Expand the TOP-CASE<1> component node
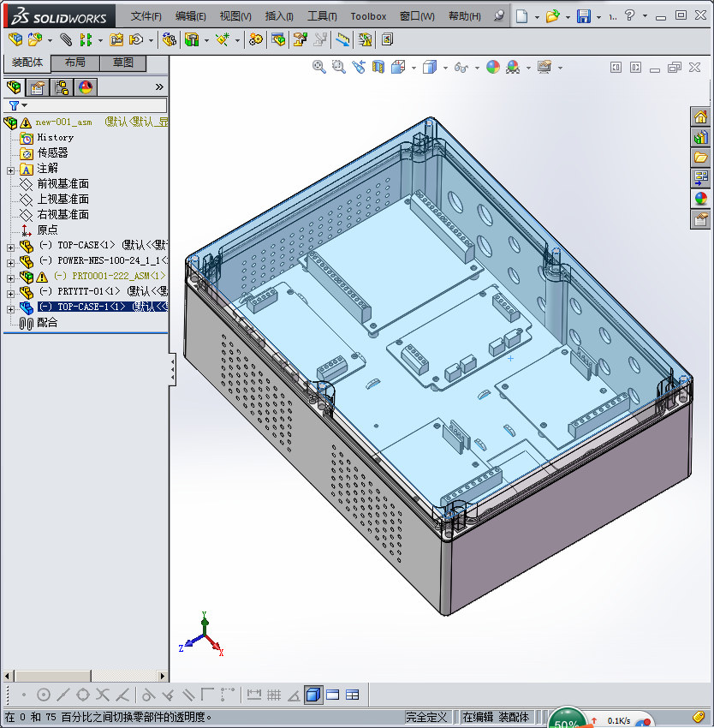The height and width of the screenshot is (728, 714). pos(10,248)
